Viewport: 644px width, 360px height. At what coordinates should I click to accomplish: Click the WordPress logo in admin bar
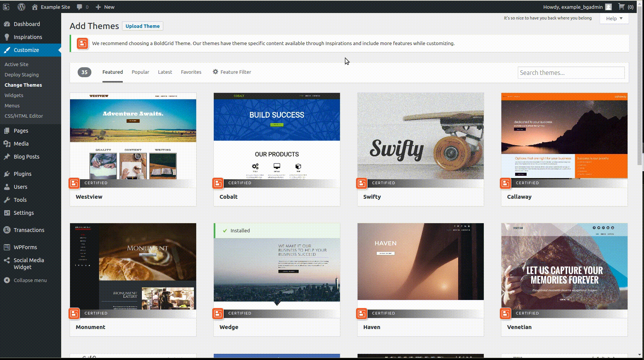(21, 7)
